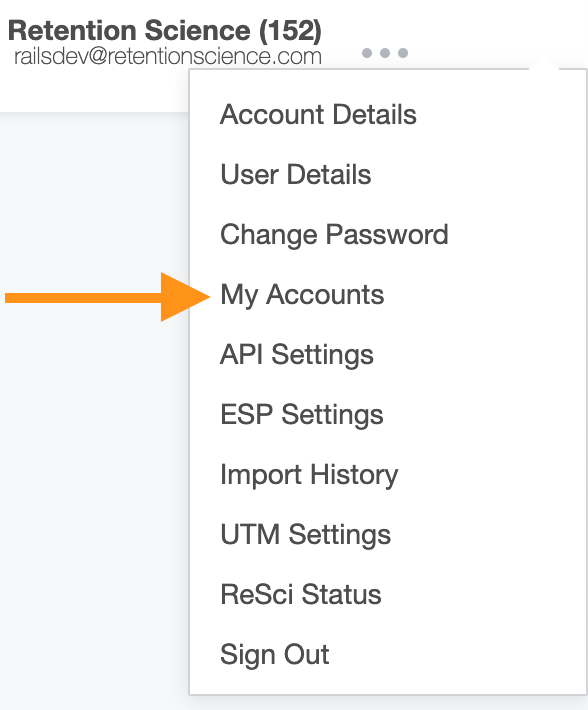
Task: Log out using the last menu item
Action: coord(275,654)
